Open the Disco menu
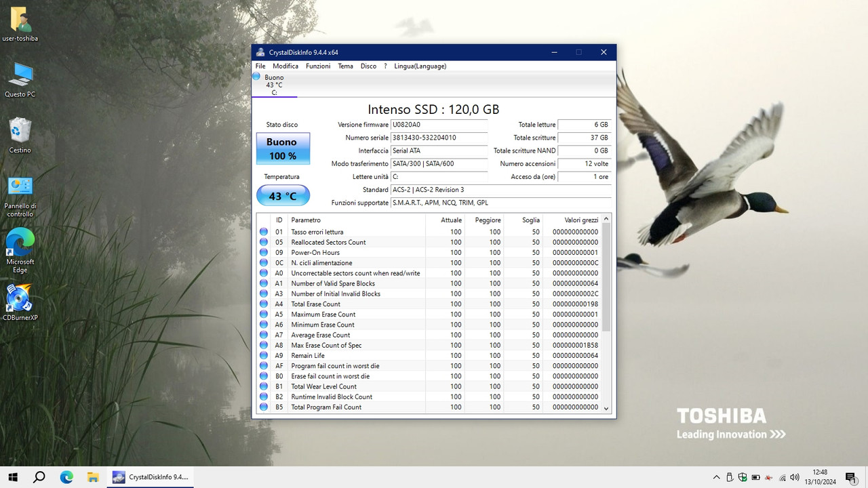The height and width of the screenshot is (488, 868). coord(368,66)
